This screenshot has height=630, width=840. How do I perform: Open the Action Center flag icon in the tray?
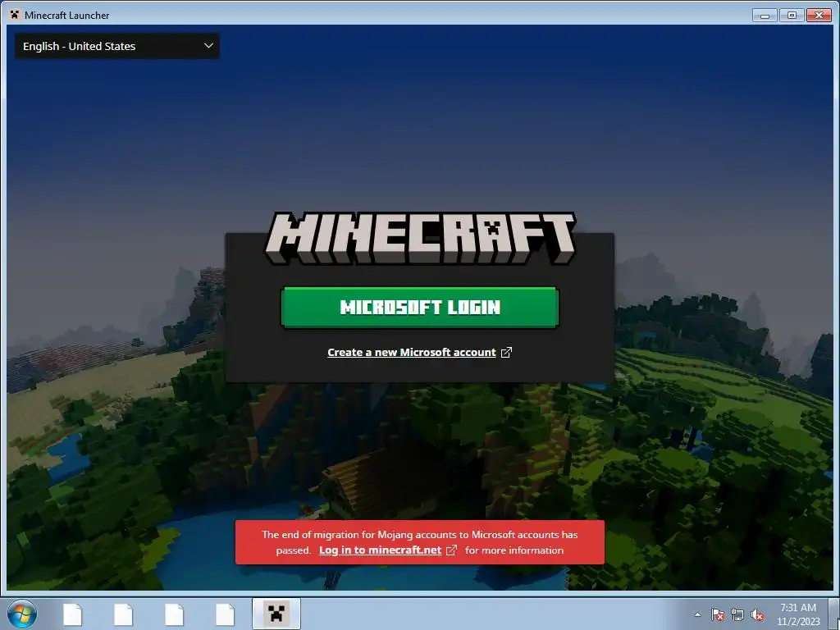(x=717, y=614)
